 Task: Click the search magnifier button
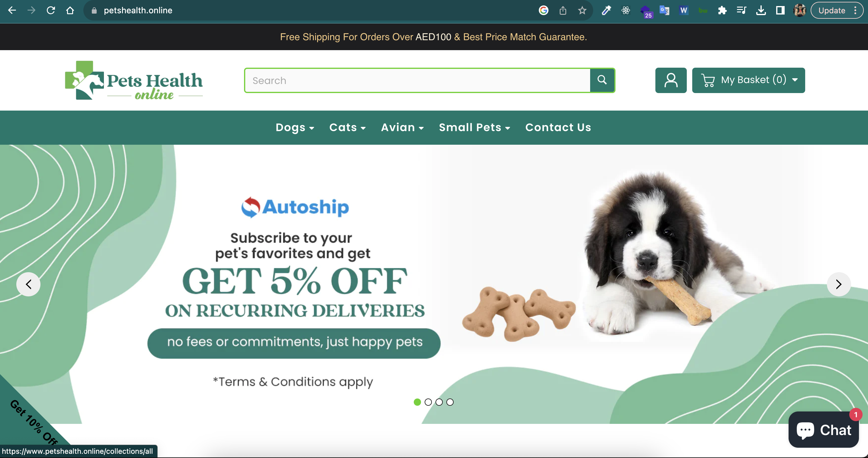602,80
